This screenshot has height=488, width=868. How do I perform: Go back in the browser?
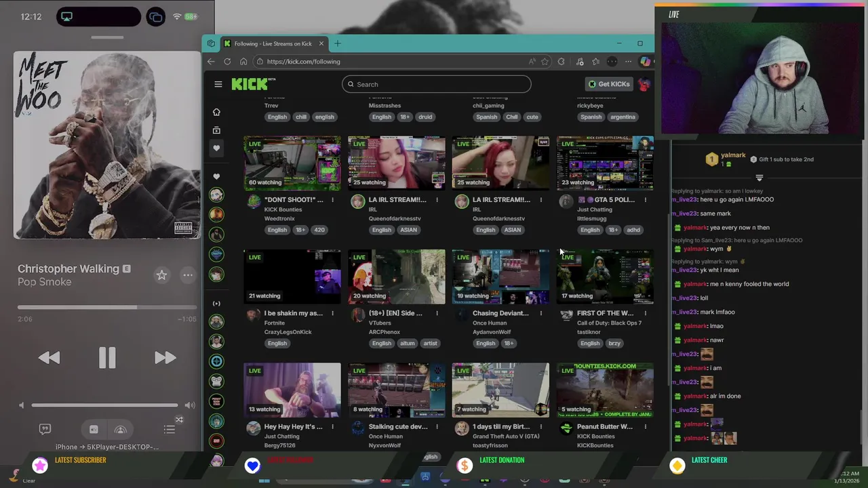(211, 62)
